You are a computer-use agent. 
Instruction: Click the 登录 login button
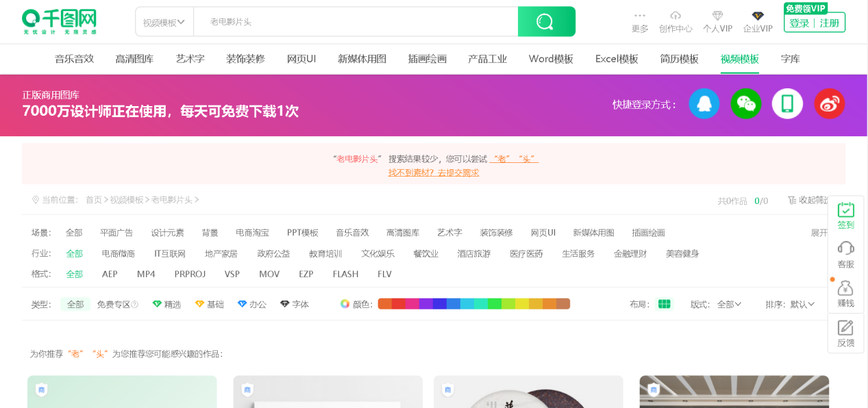click(799, 22)
